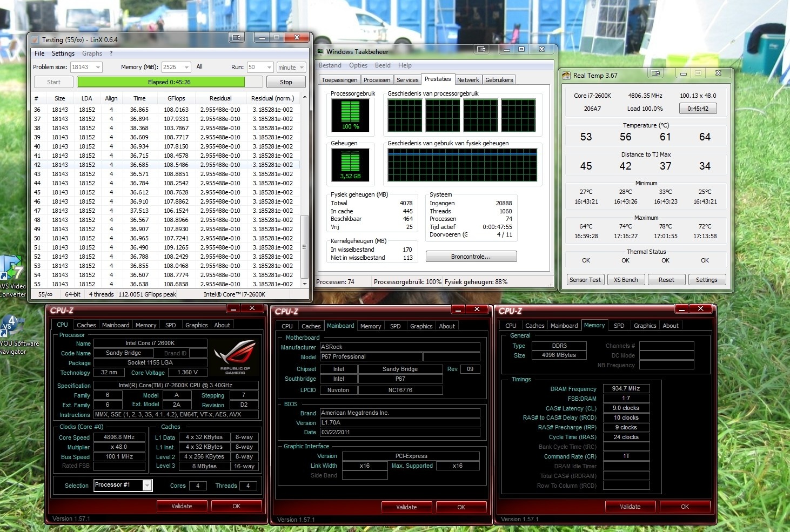This screenshot has width=790, height=532.
Task: Click Validate in the CPU-Z Processor window
Action: tap(182, 506)
